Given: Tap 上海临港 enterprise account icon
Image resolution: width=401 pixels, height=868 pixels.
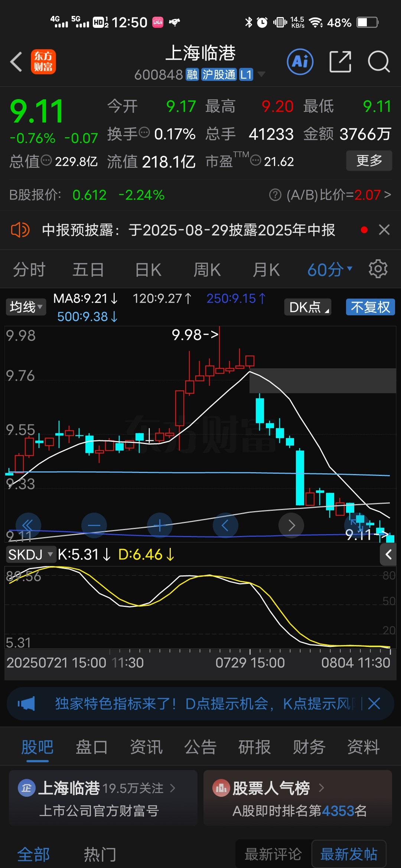Looking at the screenshot, I should 26,788.
